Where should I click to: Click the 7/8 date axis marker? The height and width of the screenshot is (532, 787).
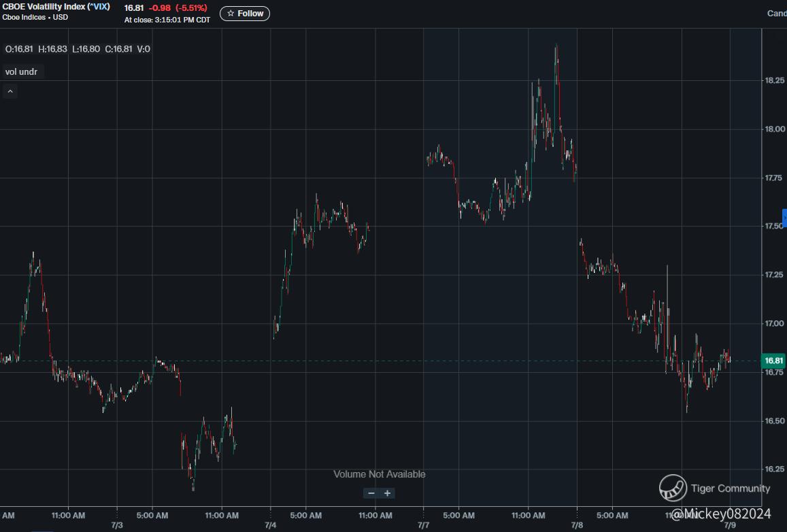577,525
